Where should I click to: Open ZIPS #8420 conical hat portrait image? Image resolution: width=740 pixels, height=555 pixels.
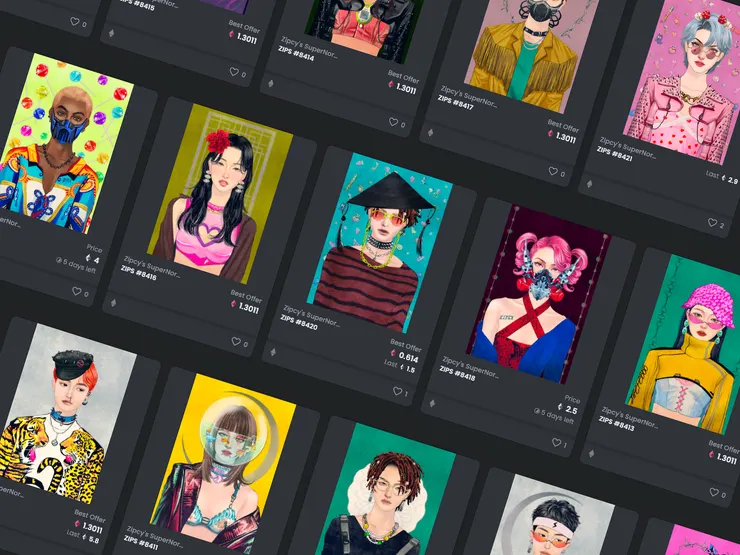(x=380, y=243)
